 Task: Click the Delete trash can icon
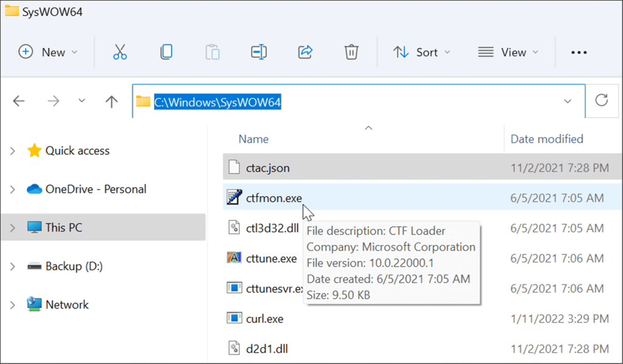(351, 52)
